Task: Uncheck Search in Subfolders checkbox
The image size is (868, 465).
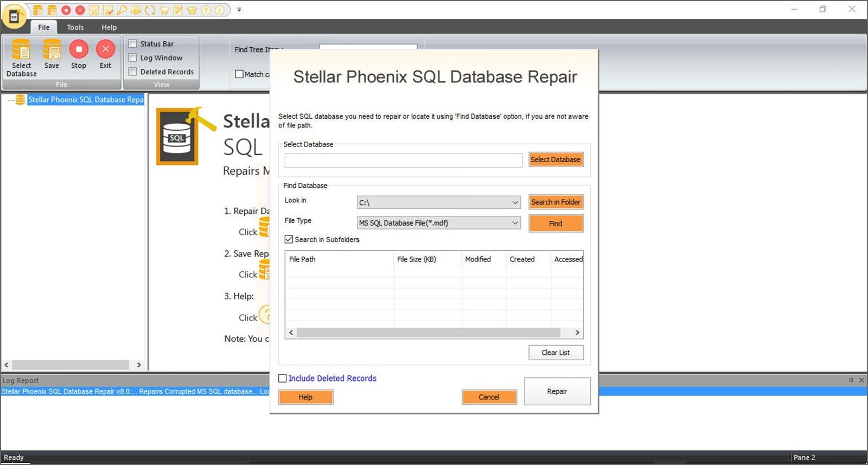Action: pyautogui.click(x=289, y=239)
